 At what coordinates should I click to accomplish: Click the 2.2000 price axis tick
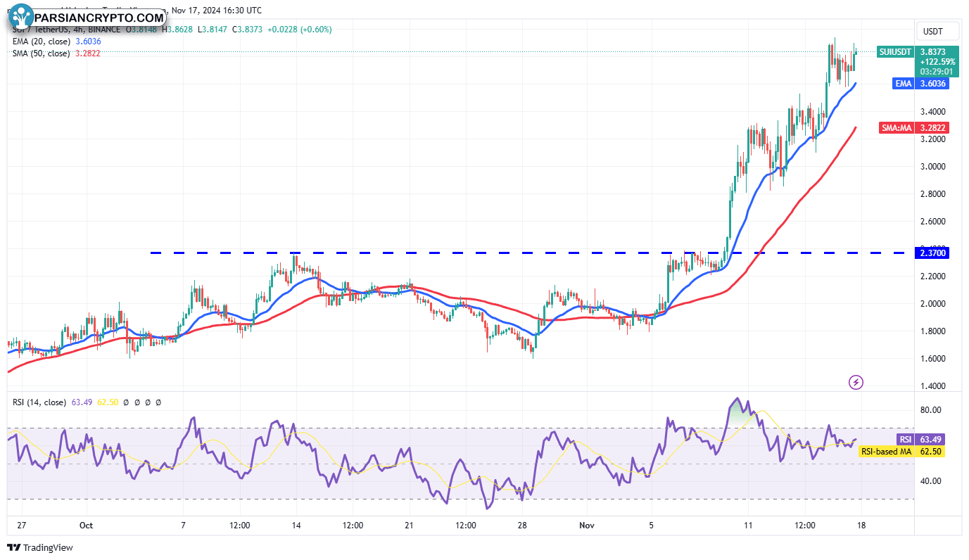pos(932,276)
